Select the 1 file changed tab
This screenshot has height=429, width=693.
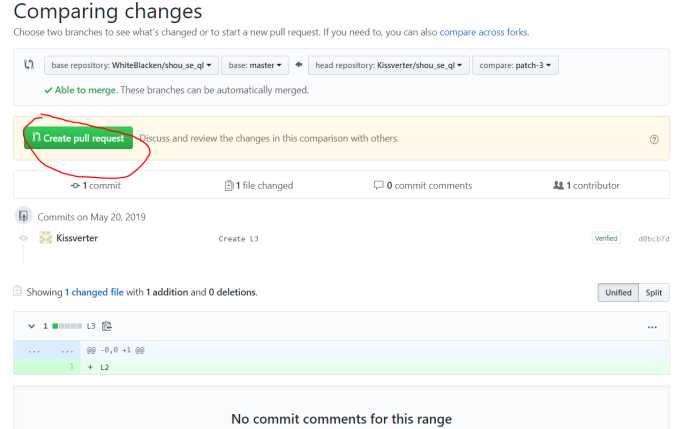(259, 186)
